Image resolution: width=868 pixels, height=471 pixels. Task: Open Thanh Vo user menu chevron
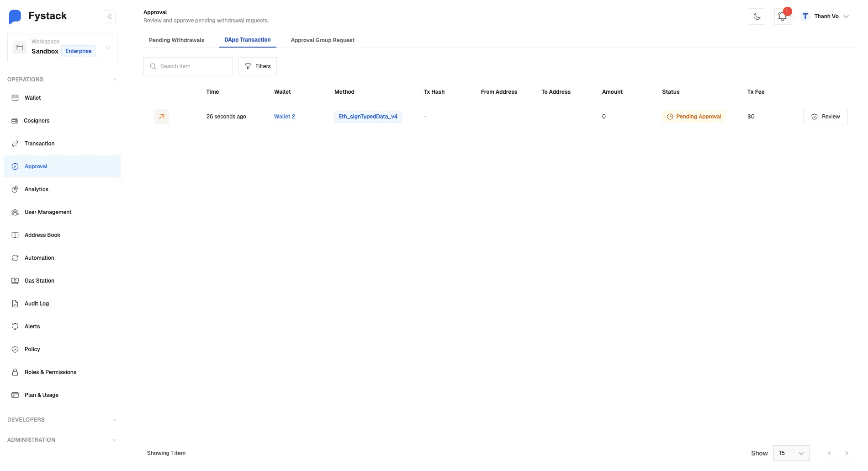click(x=846, y=16)
